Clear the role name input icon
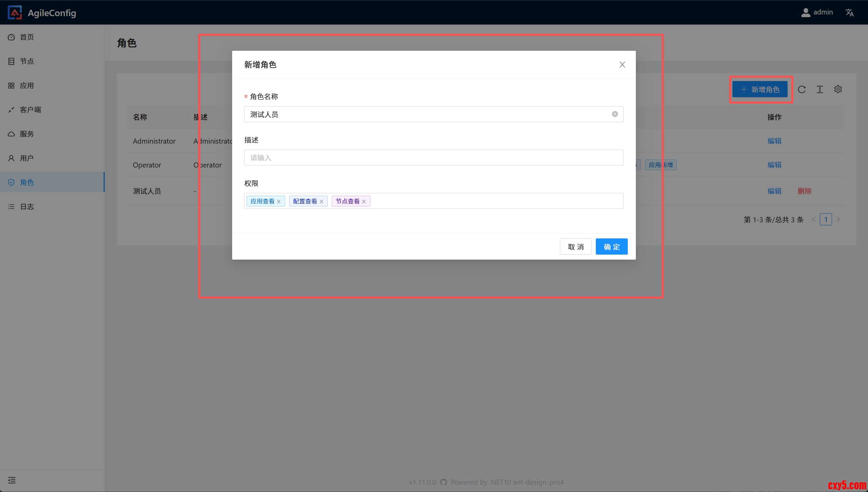This screenshot has width=868, height=492. coord(615,114)
